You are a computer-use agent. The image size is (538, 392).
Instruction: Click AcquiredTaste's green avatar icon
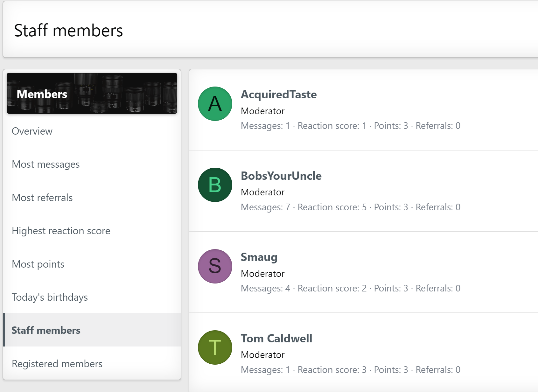[x=215, y=104]
